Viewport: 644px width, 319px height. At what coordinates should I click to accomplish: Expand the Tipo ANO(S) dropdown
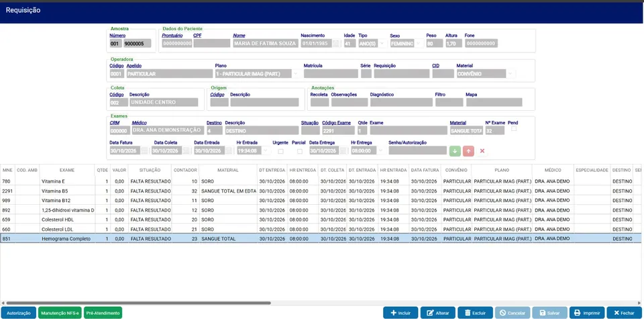coord(382,44)
